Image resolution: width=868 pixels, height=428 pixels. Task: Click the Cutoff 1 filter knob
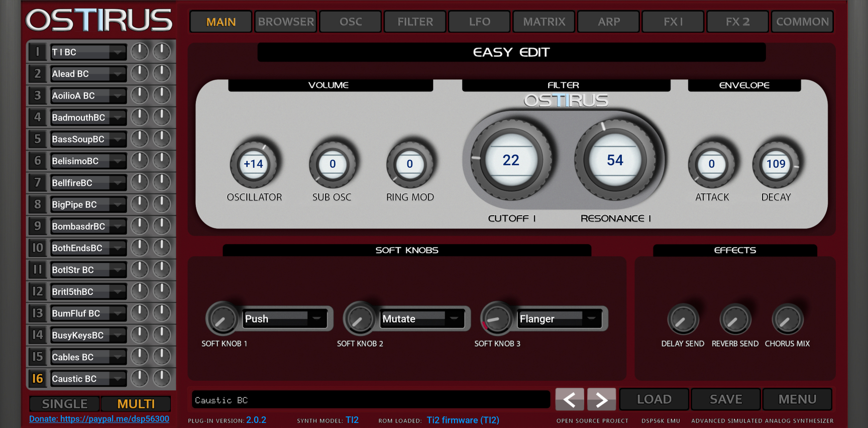(510, 160)
